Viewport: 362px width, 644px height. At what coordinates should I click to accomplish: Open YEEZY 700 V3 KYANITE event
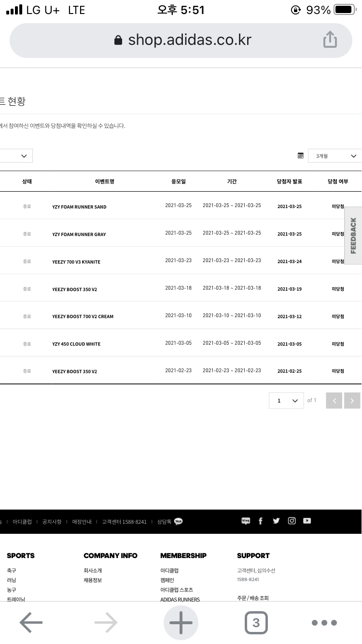click(x=76, y=262)
